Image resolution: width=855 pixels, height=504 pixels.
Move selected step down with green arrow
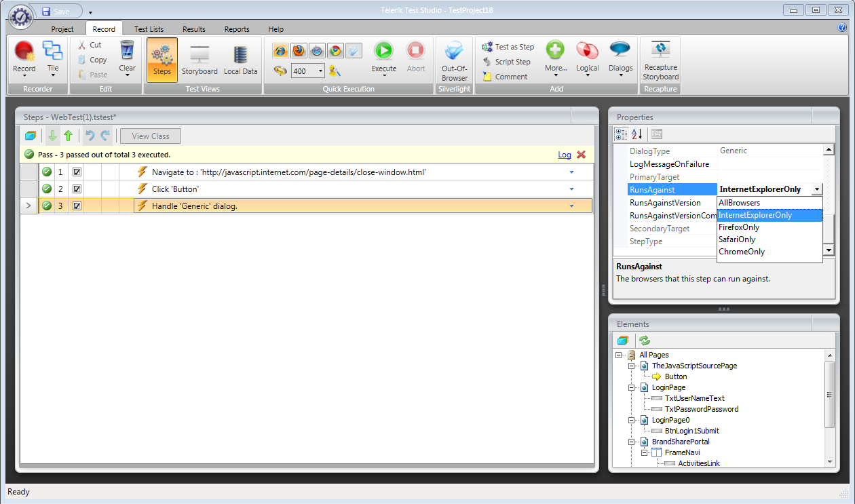[52, 136]
